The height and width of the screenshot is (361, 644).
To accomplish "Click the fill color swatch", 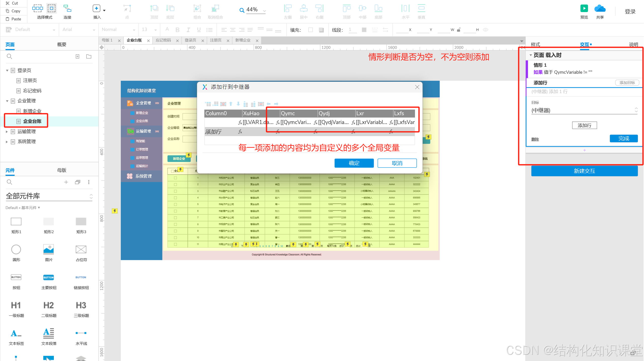I will click(311, 30).
